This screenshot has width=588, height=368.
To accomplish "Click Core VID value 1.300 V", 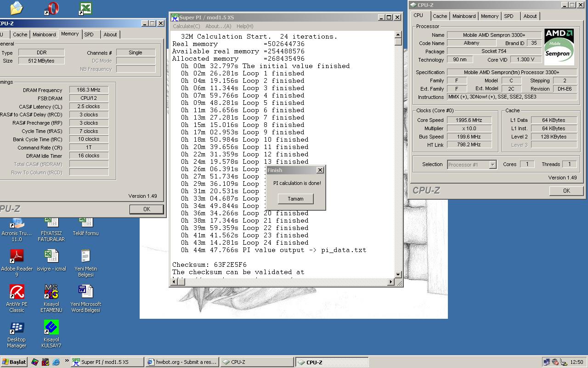I will [x=525, y=59].
